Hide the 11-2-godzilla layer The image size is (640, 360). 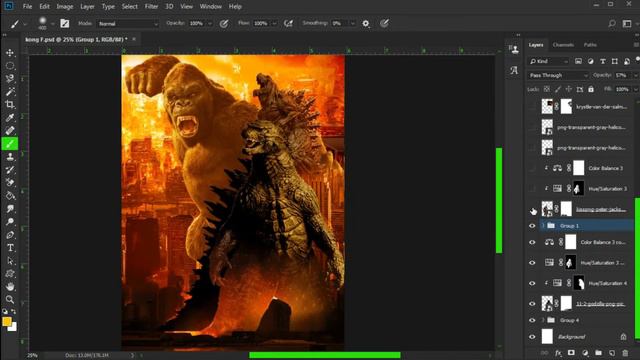click(532, 304)
